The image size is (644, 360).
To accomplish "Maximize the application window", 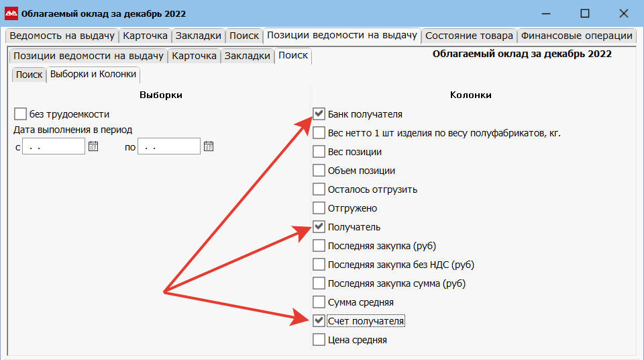I will click(x=584, y=13).
